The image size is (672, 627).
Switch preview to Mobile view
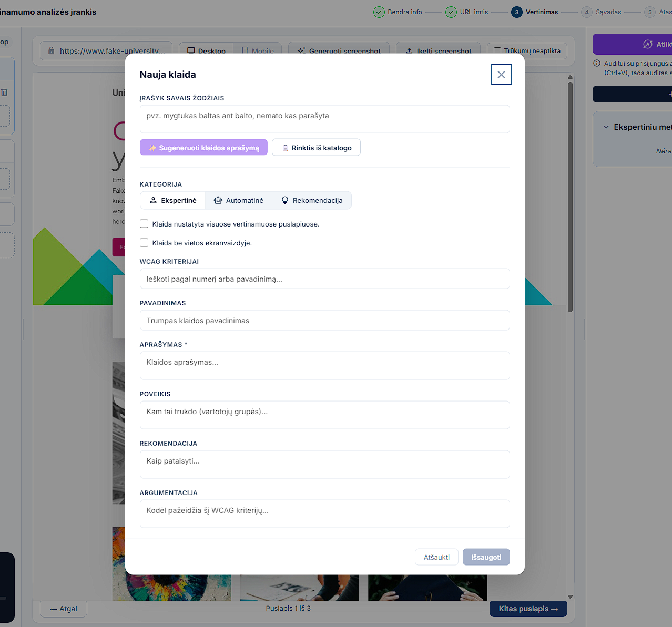[258, 51]
